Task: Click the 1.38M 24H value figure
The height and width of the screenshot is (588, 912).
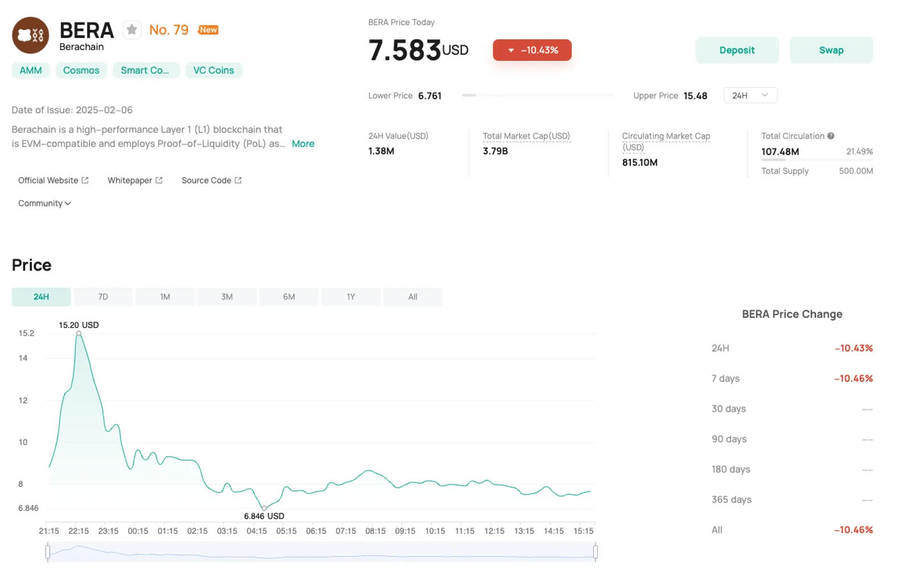Action: coord(381,151)
